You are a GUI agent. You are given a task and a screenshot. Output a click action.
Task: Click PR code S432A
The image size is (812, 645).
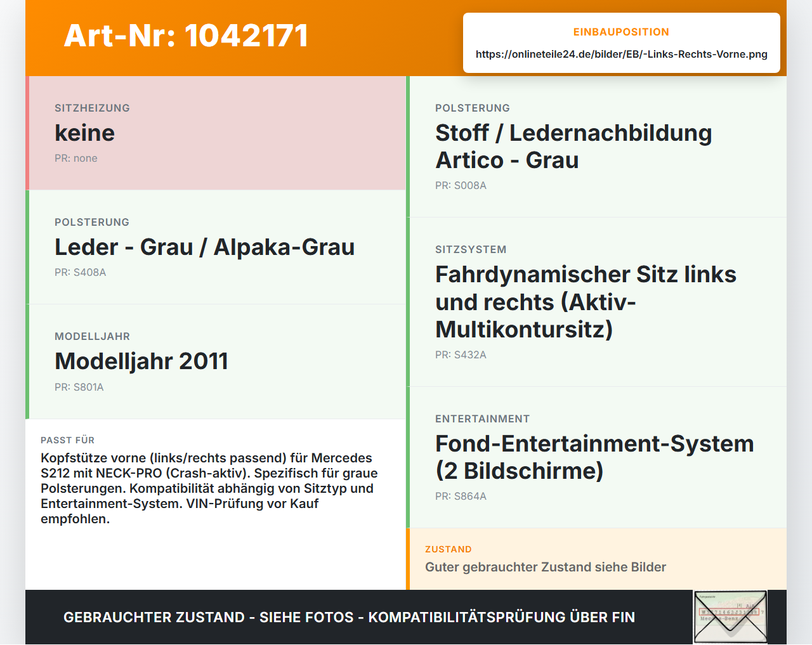(461, 355)
